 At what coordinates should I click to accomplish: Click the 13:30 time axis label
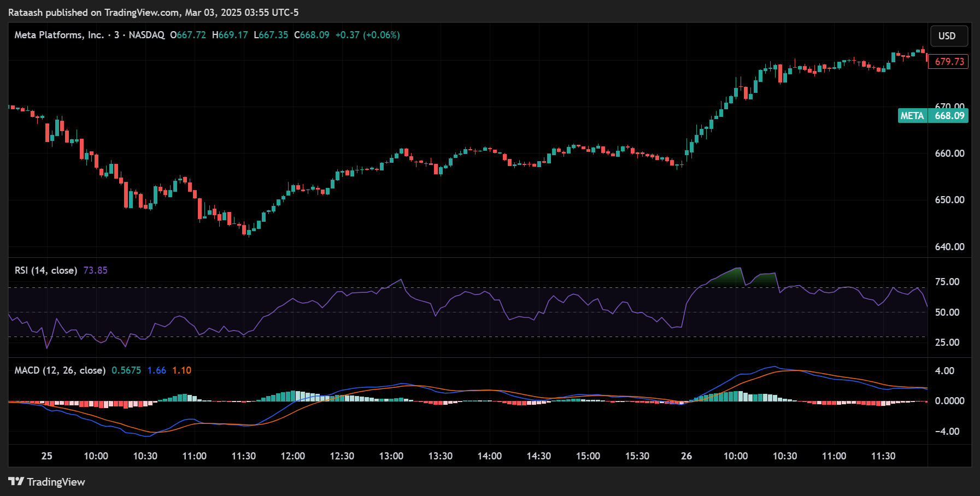(441, 456)
